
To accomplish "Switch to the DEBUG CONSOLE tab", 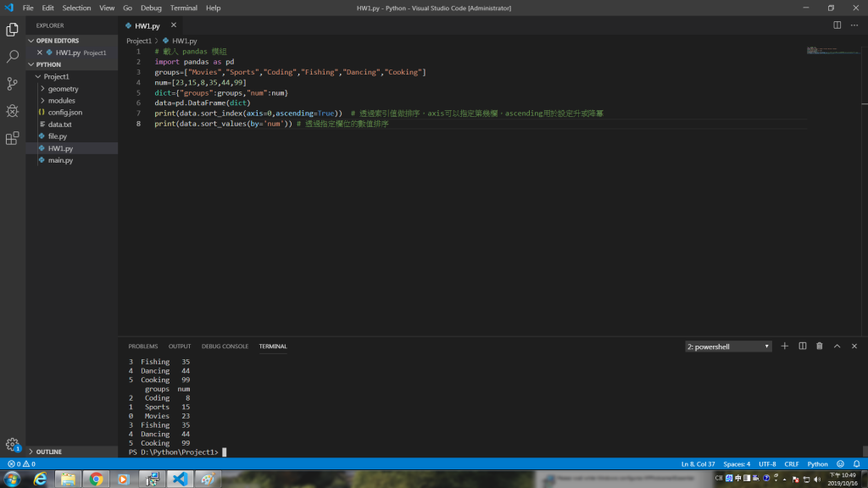I will click(x=225, y=347).
